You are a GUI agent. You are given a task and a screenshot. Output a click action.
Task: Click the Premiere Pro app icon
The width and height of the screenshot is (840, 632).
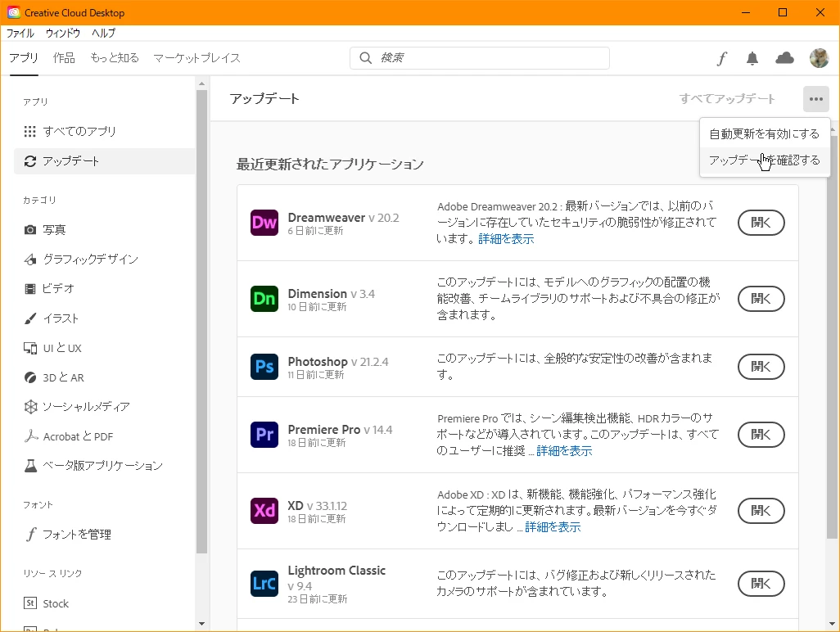click(264, 435)
